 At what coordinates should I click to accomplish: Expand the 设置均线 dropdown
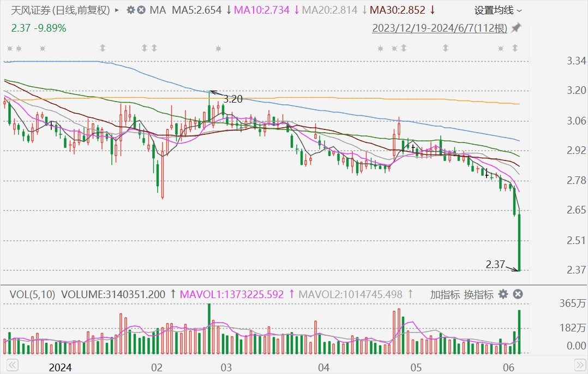coord(497,10)
